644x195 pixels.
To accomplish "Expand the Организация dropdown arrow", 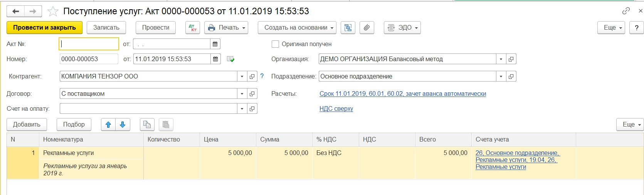I will [x=501, y=59].
